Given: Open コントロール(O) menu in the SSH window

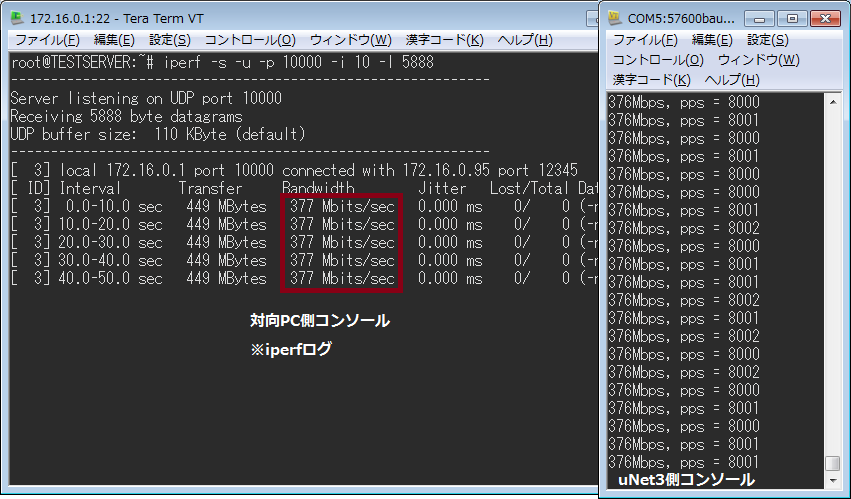Looking at the screenshot, I should [250, 40].
